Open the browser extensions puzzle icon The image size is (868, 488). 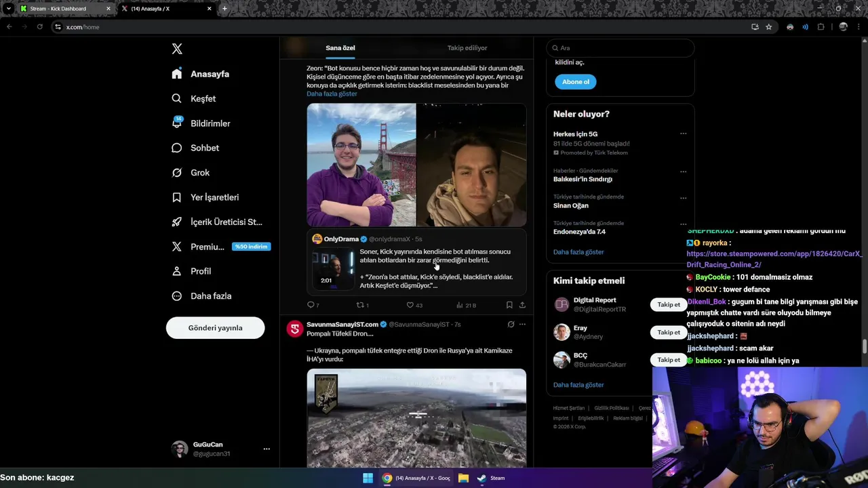(x=821, y=27)
